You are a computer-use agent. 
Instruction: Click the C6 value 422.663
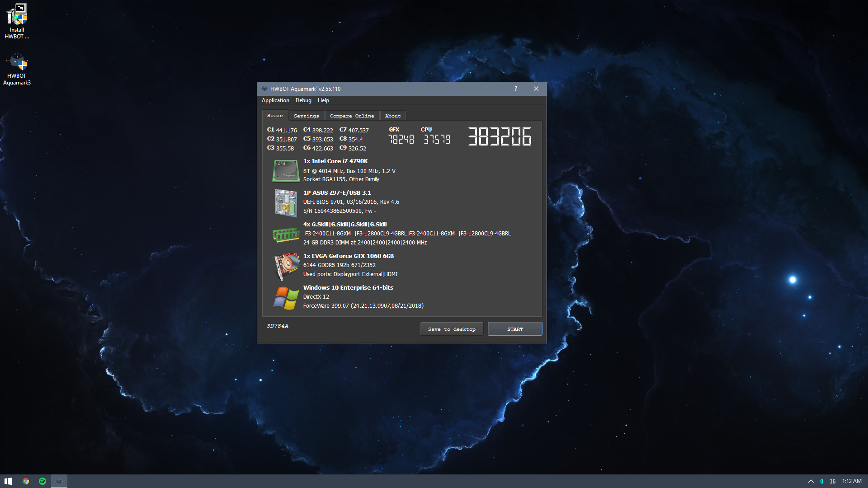coord(322,148)
